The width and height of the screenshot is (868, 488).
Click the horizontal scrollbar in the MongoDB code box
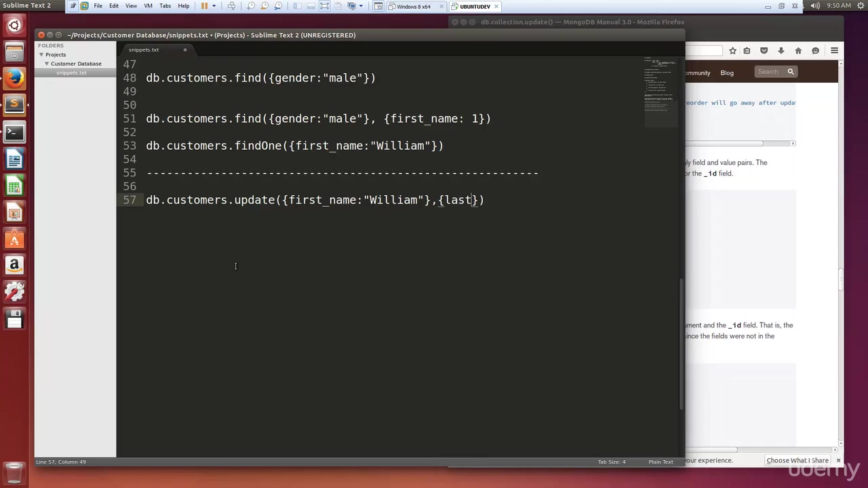pyautogui.click(x=740, y=143)
